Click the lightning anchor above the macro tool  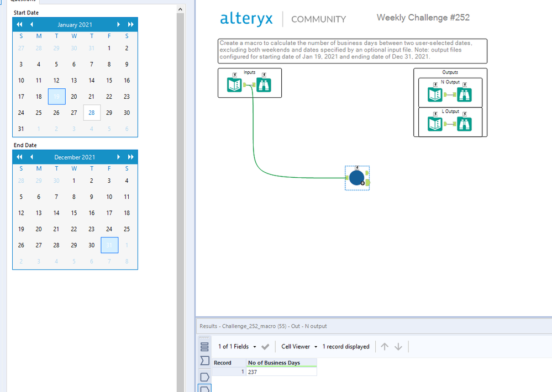[357, 167]
